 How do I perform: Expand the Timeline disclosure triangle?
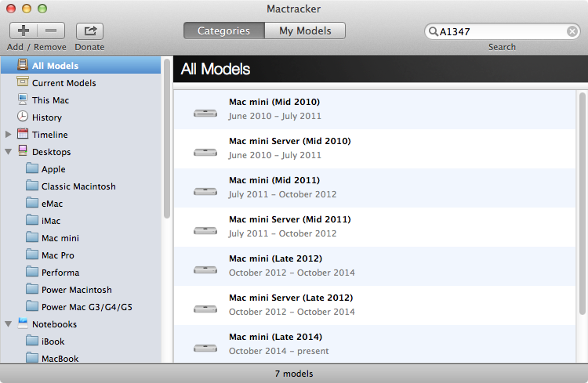9,134
